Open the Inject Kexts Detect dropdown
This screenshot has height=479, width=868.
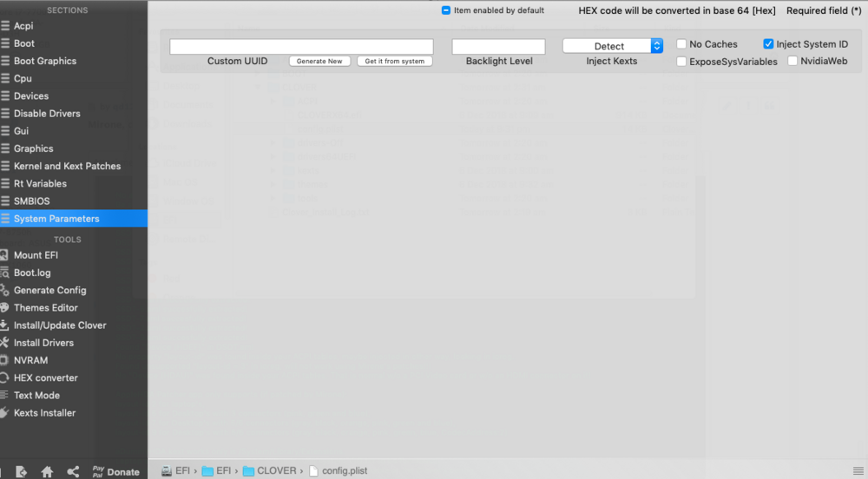pyautogui.click(x=612, y=46)
